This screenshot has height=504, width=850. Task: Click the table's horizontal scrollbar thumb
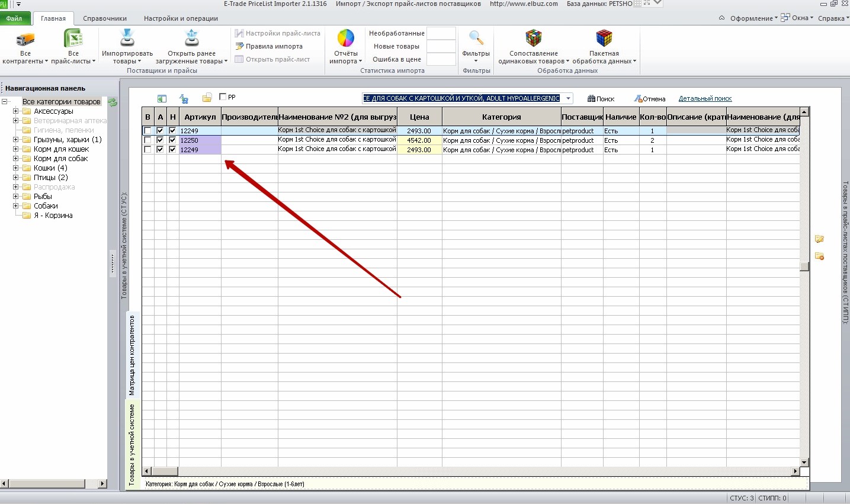pos(165,471)
